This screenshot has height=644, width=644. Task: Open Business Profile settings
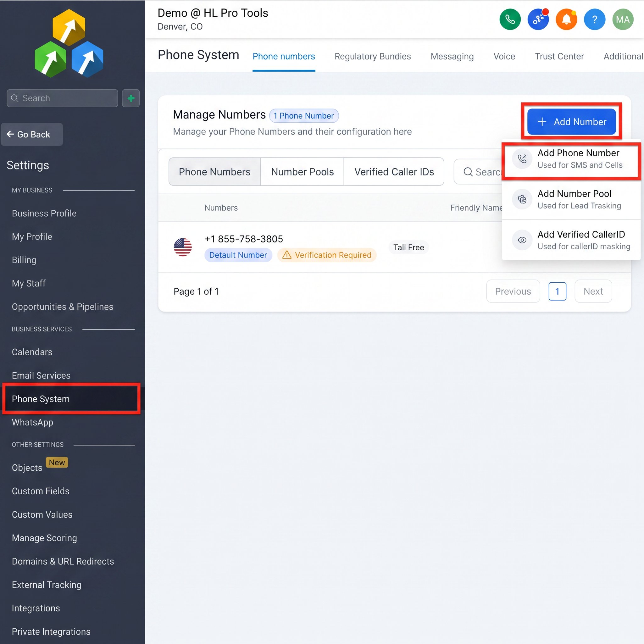(44, 213)
